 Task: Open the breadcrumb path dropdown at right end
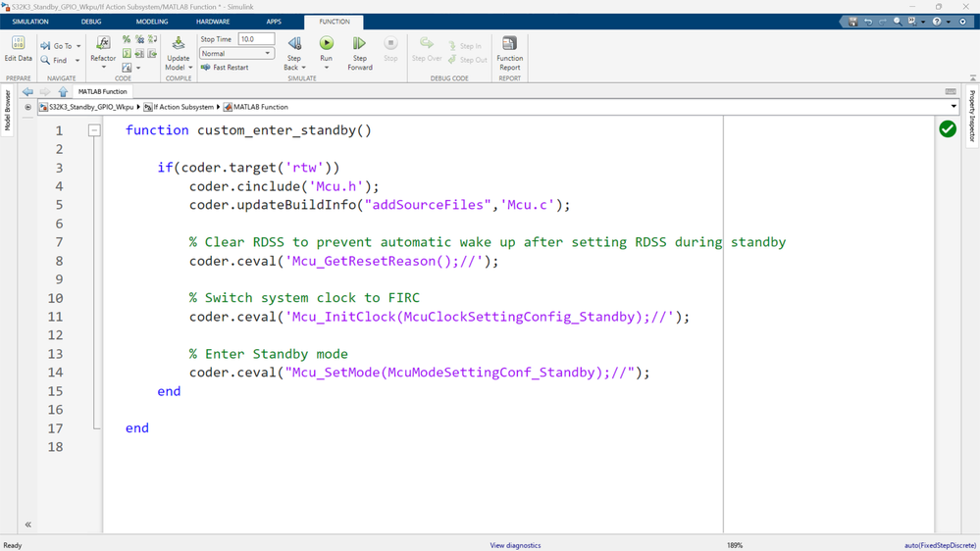tap(954, 107)
